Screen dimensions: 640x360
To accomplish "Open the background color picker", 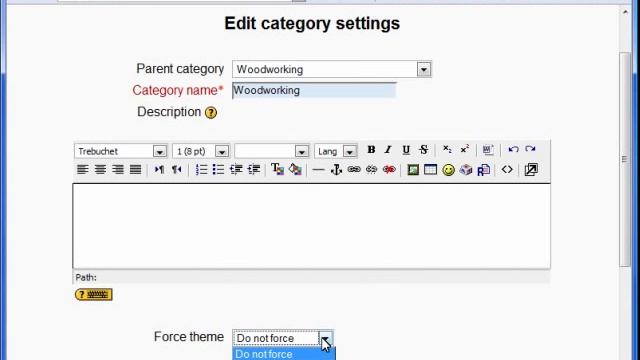I will [295, 169].
